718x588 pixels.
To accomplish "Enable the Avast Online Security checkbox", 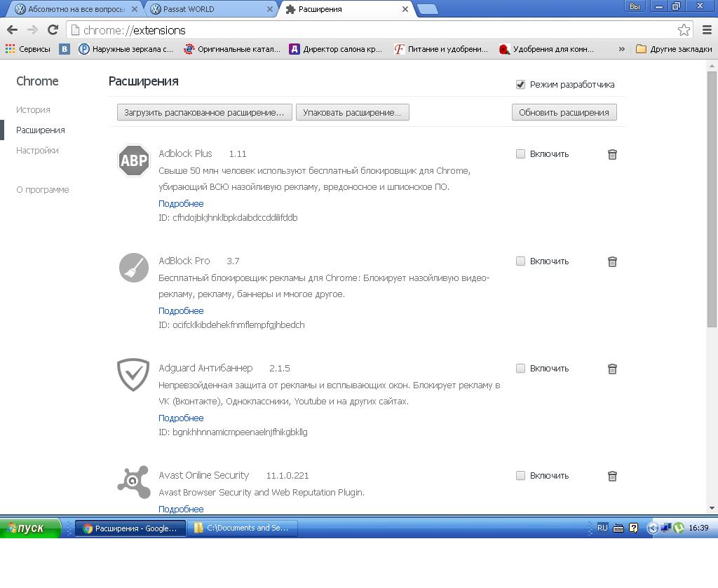I will click(520, 475).
